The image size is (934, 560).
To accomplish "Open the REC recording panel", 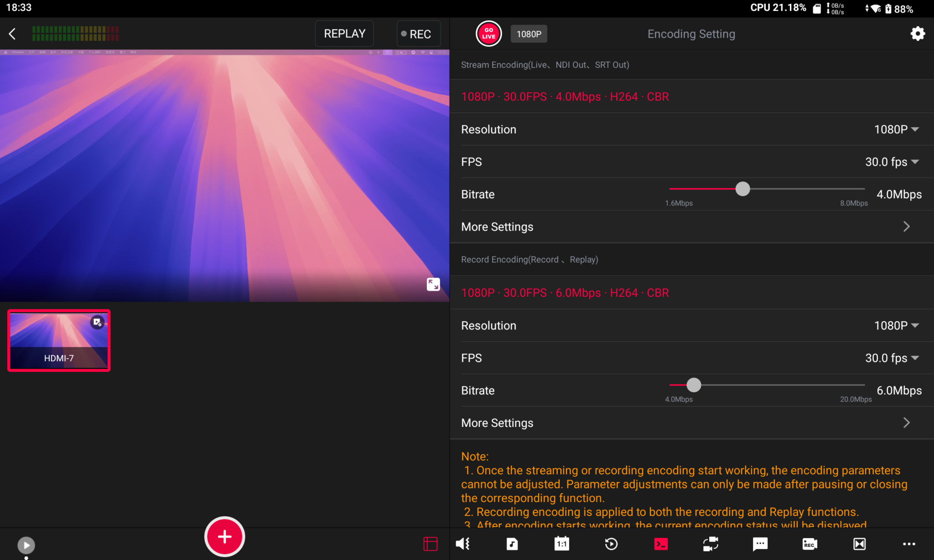I will [x=809, y=544].
